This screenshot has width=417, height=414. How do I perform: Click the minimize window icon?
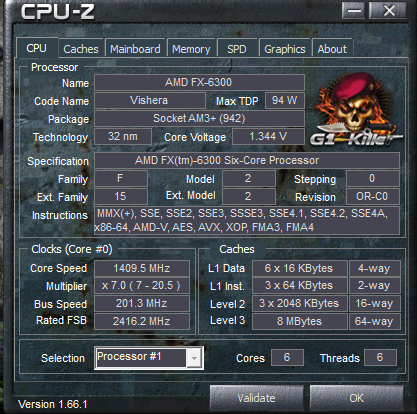coord(354,10)
